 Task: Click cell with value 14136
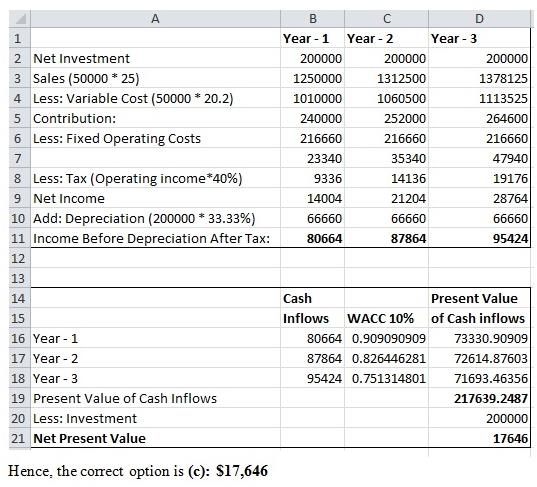[386, 178]
